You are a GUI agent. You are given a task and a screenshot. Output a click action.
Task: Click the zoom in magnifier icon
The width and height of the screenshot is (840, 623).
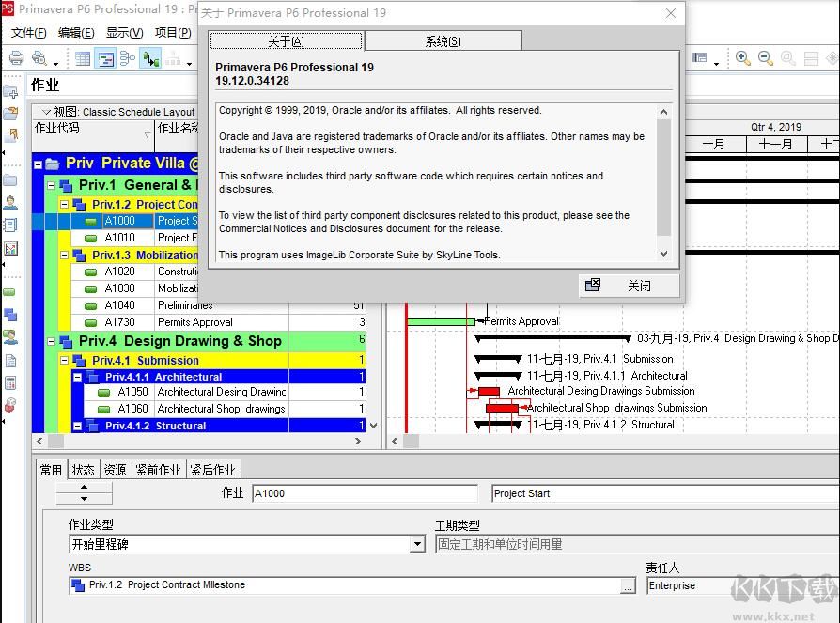tap(742, 58)
